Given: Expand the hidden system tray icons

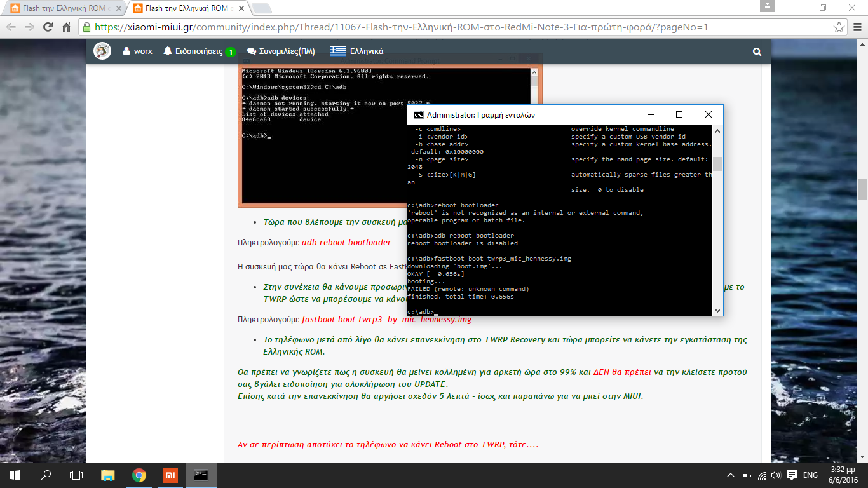Looking at the screenshot, I should tap(731, 475).
